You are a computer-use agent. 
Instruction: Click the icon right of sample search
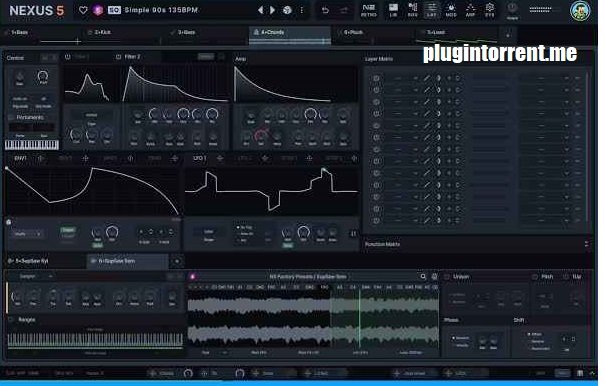pos(434,276)
